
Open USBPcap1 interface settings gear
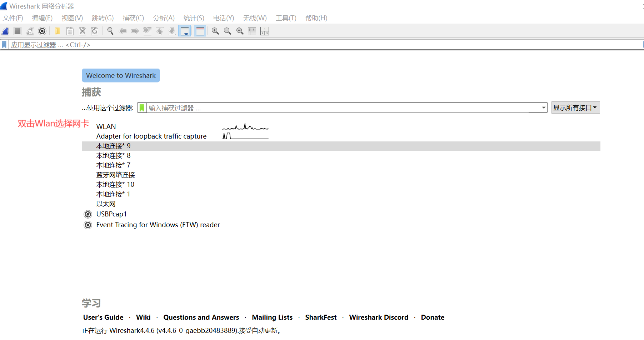tap(88, 214)
